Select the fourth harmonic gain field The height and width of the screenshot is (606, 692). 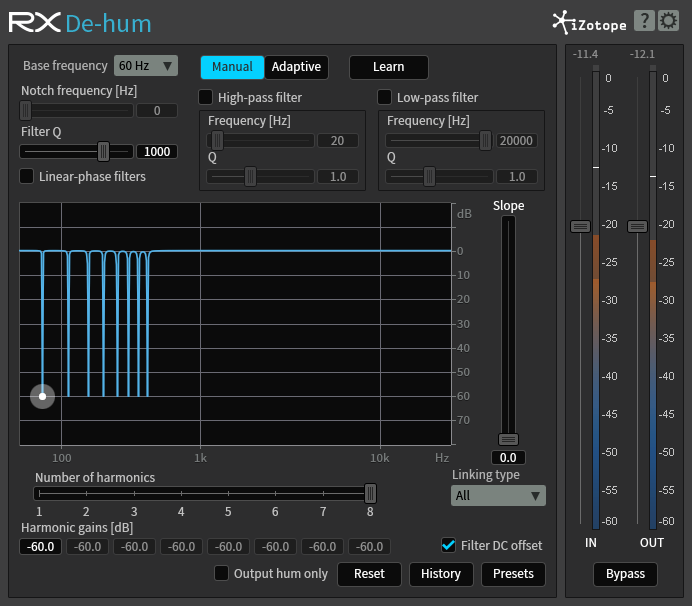(x=181, y=546)
